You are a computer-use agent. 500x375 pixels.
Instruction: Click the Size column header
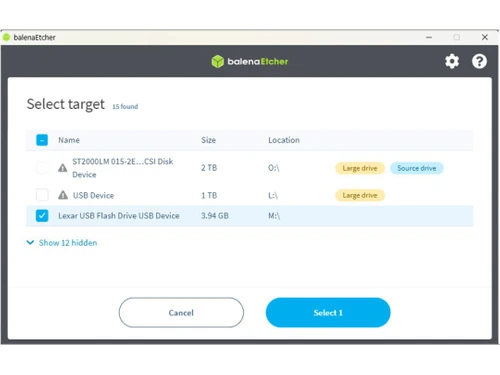(x=208, y=140)
